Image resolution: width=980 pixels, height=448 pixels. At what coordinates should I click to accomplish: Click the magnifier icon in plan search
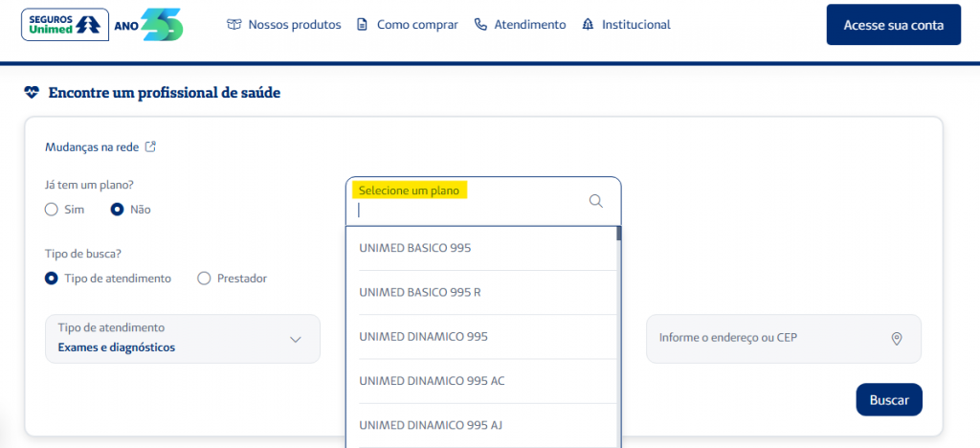pos(595,201)
